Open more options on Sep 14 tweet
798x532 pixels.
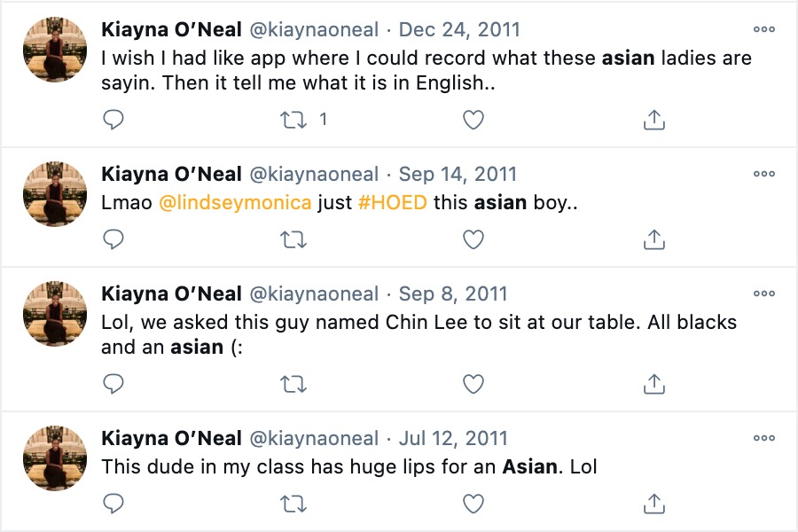(x=763, y=174)
